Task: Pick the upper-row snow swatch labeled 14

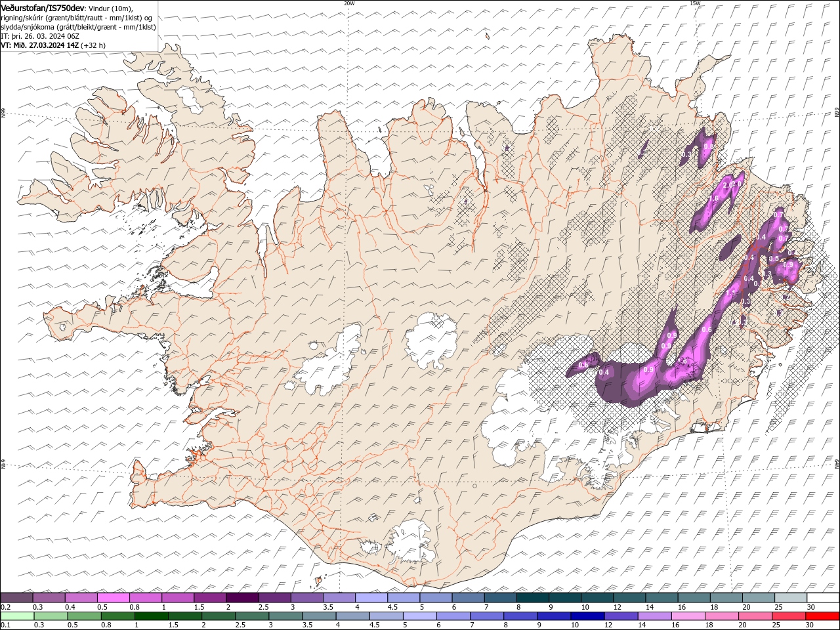Action: pos(662,597)
